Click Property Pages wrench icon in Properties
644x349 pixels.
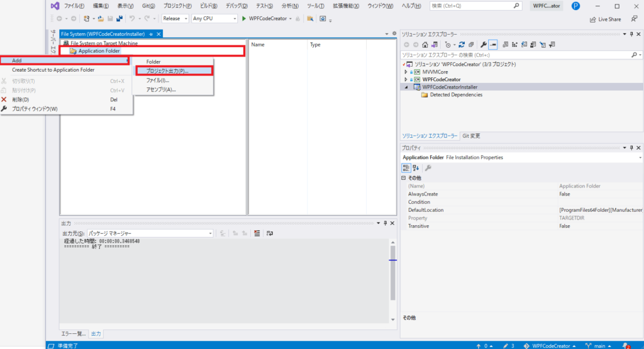(x=428, y=168)
